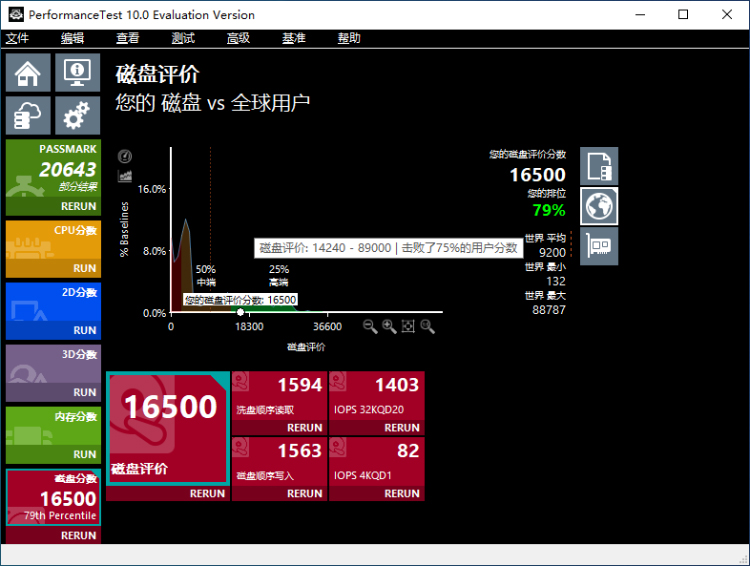Click the large 16500 磁盘评价 tile
This screenshot has height=566, width=750.
[x=168, y=428]
